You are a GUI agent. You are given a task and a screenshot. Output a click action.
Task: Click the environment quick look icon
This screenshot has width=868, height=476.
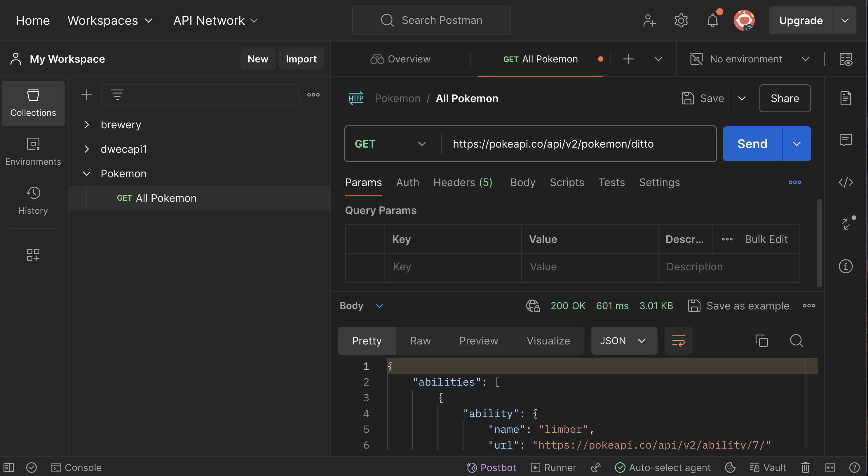[x=846, y=59]
